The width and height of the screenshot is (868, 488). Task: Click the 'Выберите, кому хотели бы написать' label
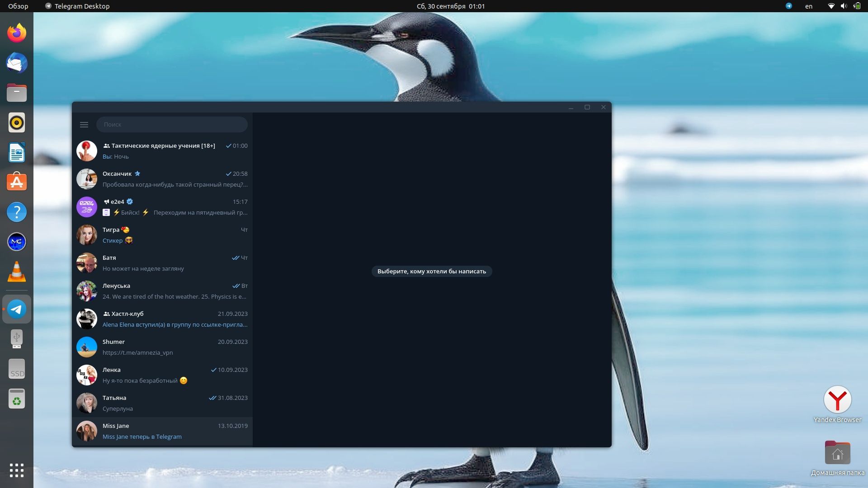(432, 271)
